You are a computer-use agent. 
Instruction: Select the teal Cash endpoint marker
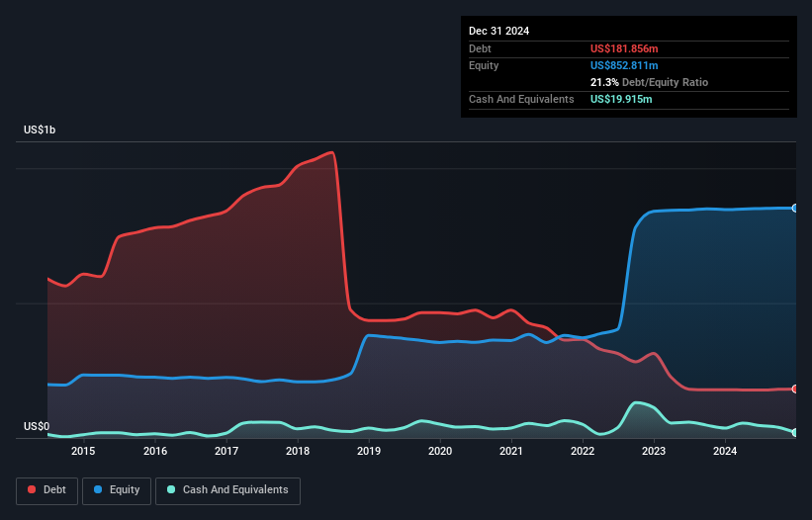tap(795, 433)
